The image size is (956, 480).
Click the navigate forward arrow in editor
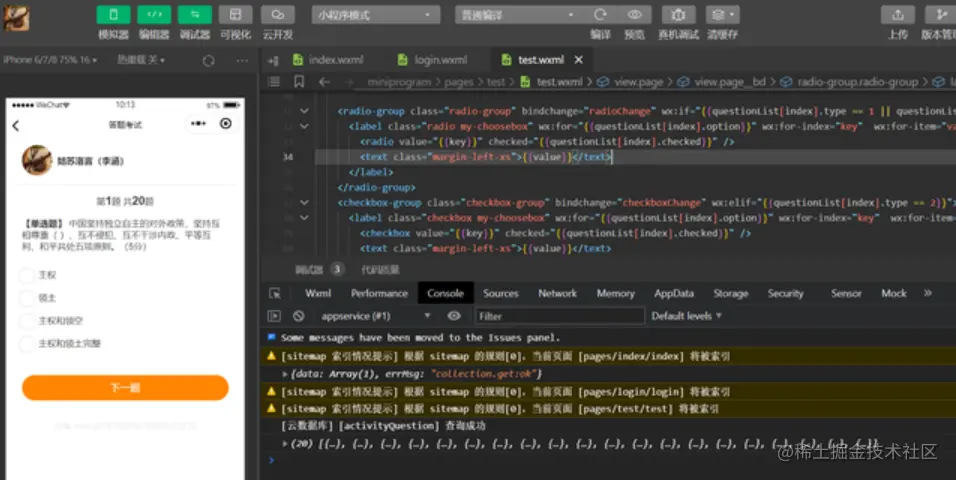tap(349, 82)
